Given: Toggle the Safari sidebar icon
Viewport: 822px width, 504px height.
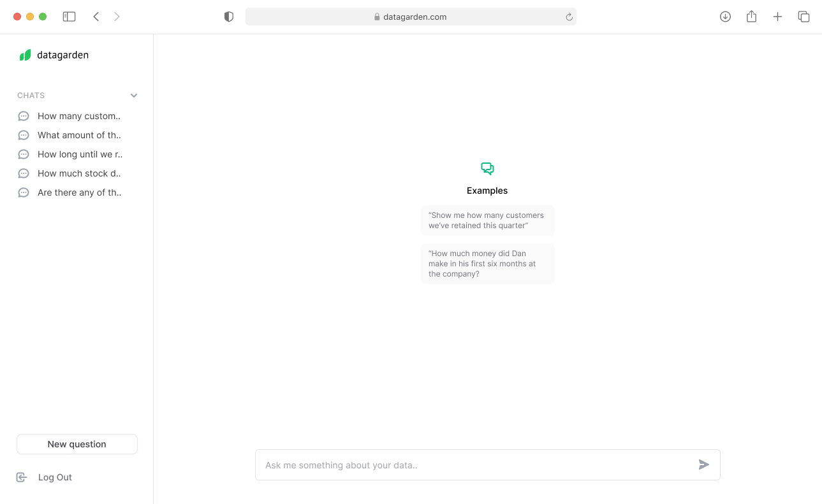Looking at the screenshot, I should click(x=70, y=17).
